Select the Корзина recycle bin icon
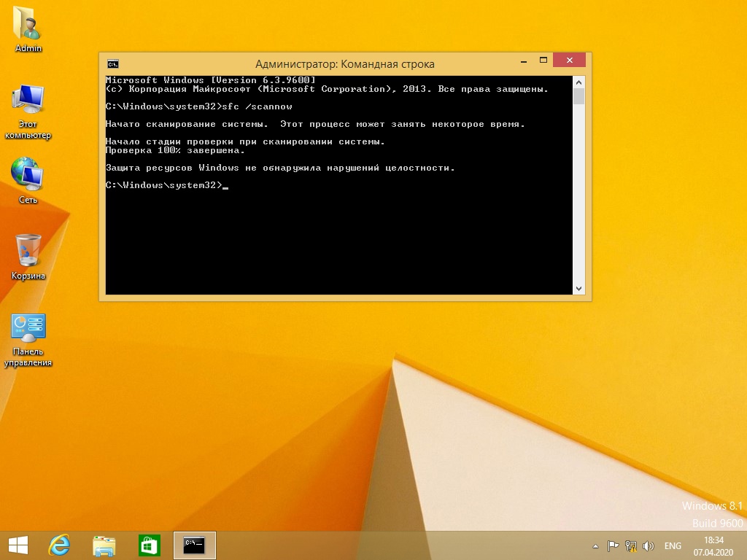747x560 pixels. tap(28, 251)
